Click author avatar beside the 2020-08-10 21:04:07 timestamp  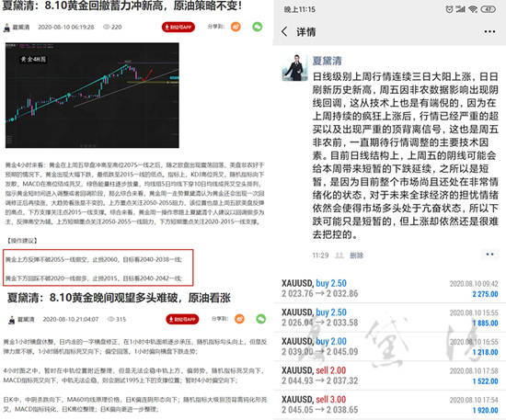point(12,320)
